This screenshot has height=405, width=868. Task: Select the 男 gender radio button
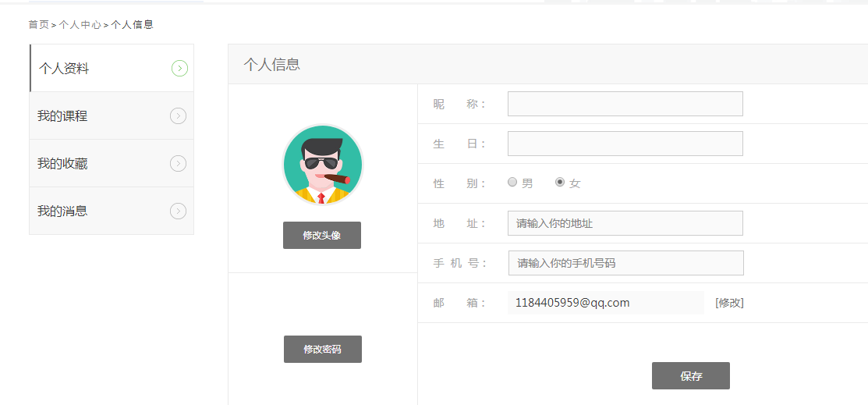pos(512,182)
